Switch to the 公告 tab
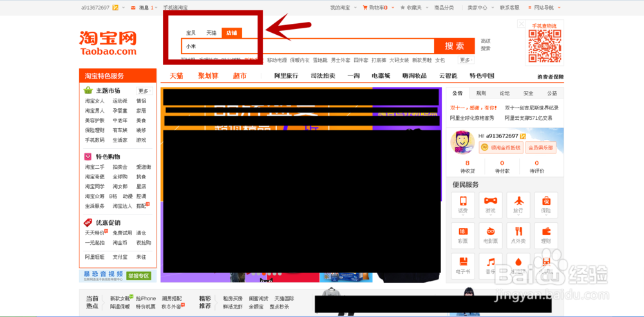Image resolution: width=644 pixels, height=317 pixels. tap(457, 93)
